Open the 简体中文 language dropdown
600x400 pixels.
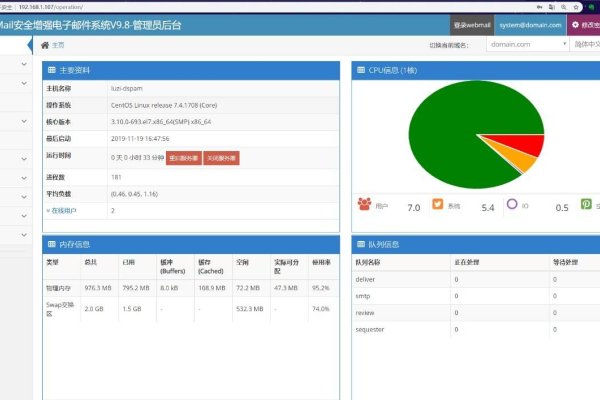[x=585, y=44]
